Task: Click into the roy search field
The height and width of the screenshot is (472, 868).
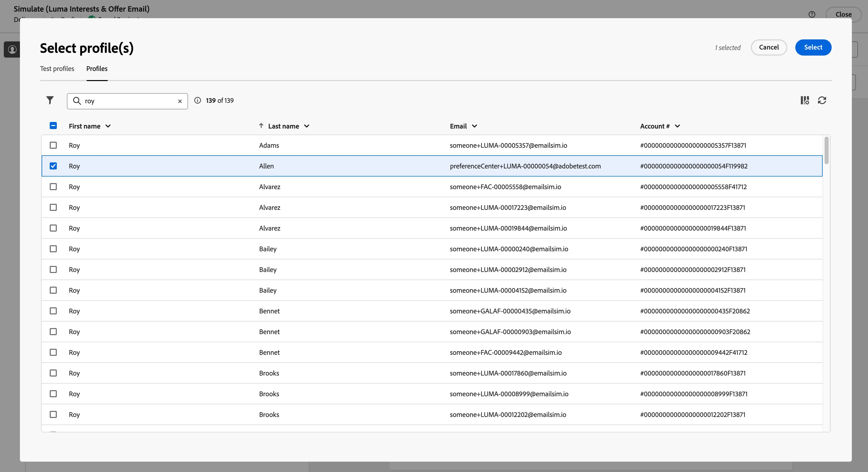Action: click(x=127, y=101)
